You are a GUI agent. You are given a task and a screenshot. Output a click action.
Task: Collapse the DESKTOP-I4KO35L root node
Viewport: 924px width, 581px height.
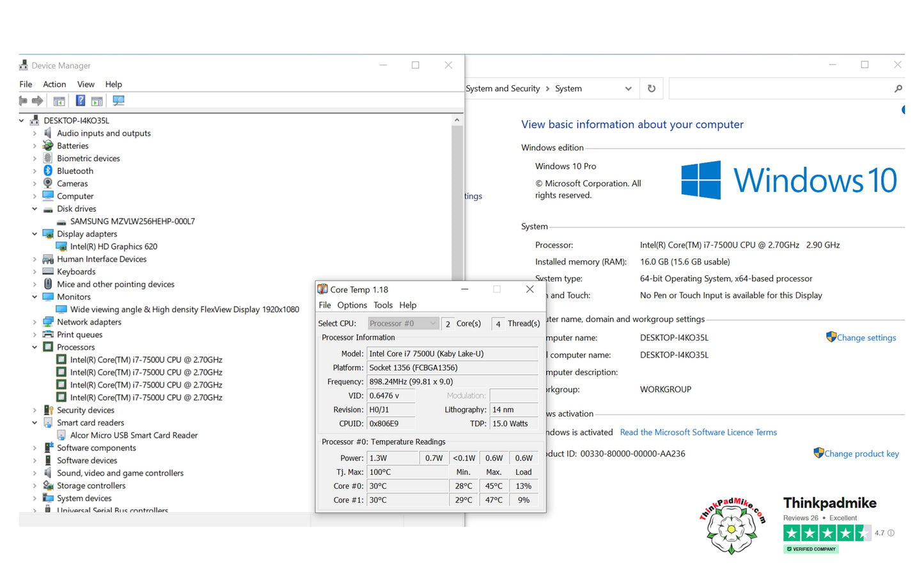[x=21, y=120]
